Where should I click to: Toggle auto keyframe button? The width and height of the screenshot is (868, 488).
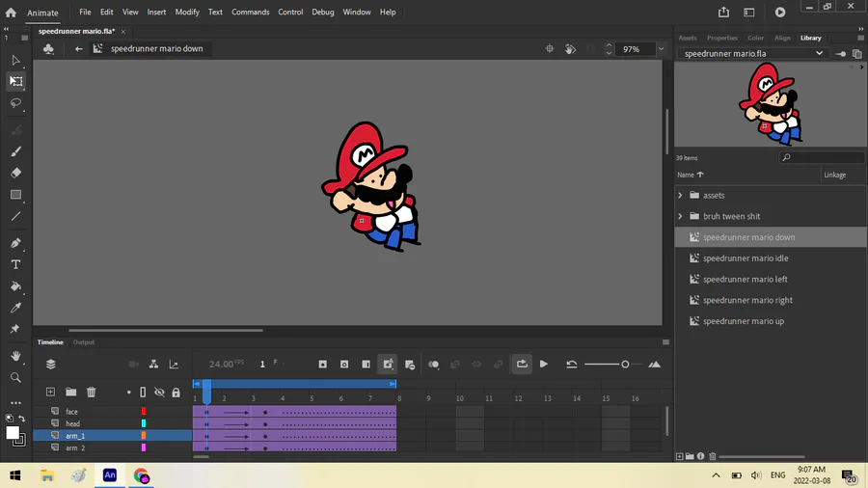pyautogui.click(x=388, y=364)
